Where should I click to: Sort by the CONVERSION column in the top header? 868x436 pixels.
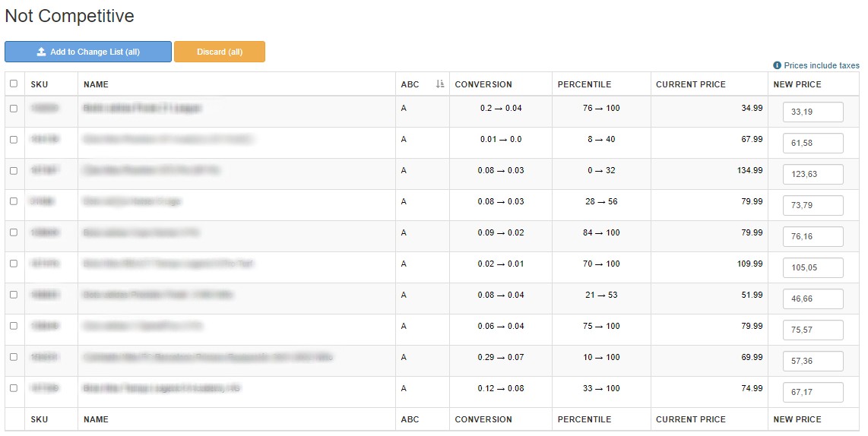coord(483,84)
